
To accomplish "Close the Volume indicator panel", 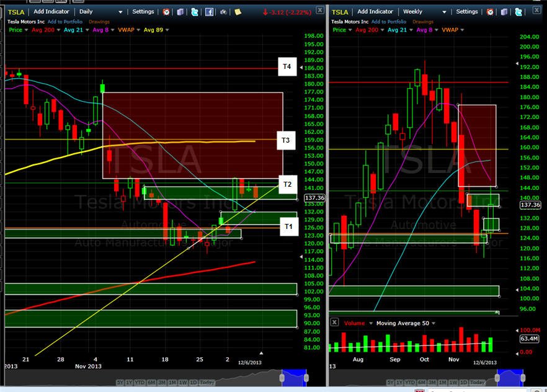I will point(334,322).
